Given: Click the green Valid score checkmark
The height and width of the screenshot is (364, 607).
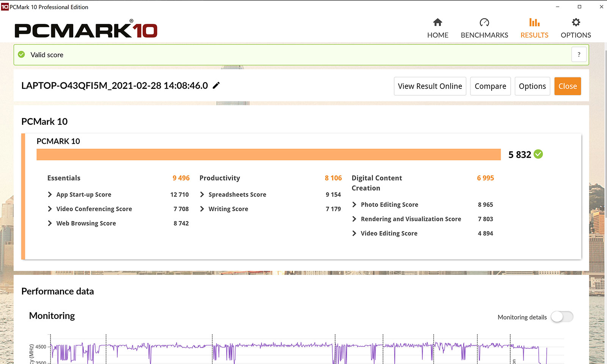Looking at the screenshot, I should (x=22, y=55).
